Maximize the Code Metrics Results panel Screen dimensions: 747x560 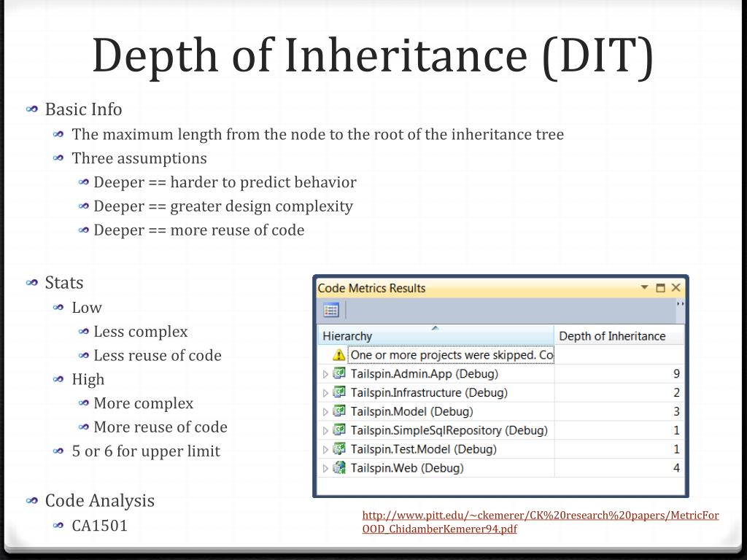click(x=660, y=287)
